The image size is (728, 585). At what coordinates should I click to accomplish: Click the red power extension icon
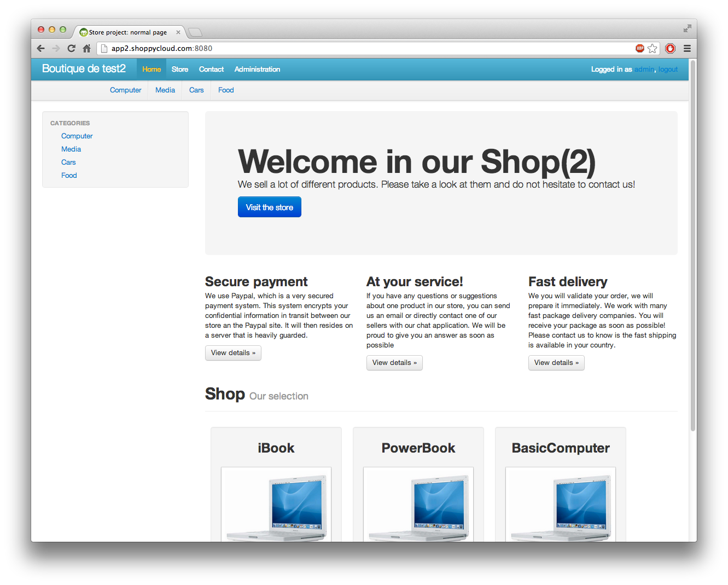tap(670, 48)
